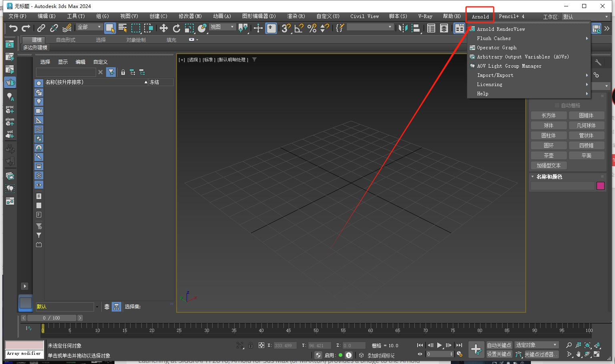This screenshot has height=364, width=615.
Task: Click the Mirror tool icon
Action: point(403,28)
